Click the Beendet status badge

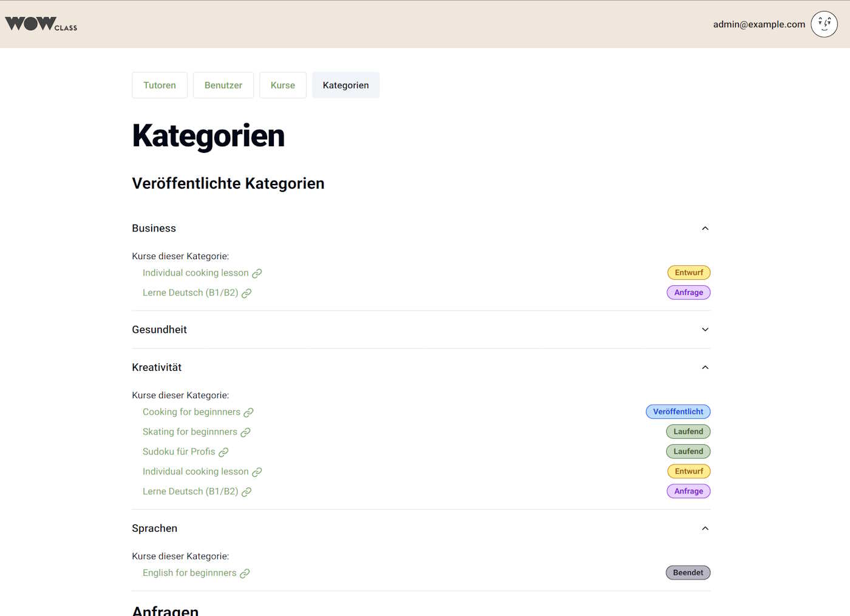point(688,572)
